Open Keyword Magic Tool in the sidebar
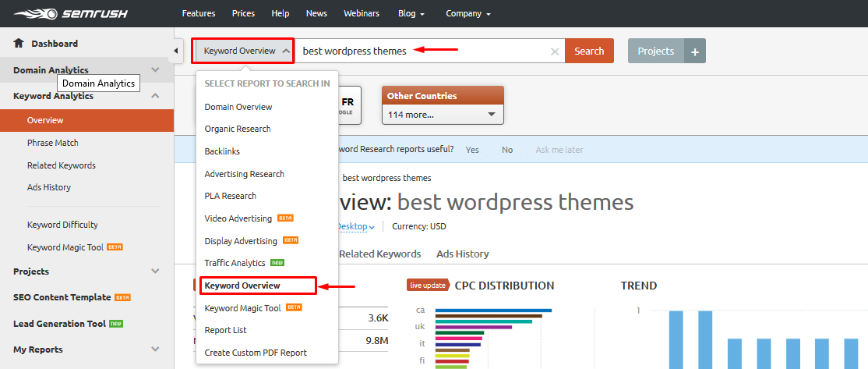The image size is (868, 369). coord(65,247)
